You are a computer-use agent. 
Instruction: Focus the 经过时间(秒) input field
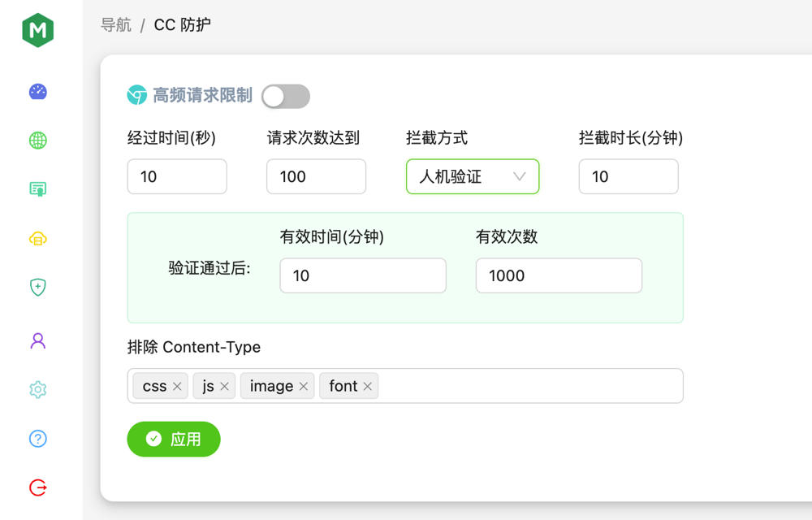click(177, 176)
